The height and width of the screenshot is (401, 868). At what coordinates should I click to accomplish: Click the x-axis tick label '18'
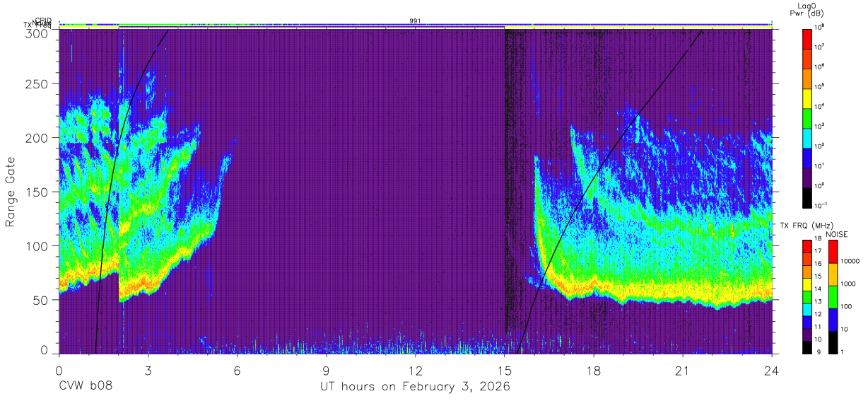pos(594,370)
